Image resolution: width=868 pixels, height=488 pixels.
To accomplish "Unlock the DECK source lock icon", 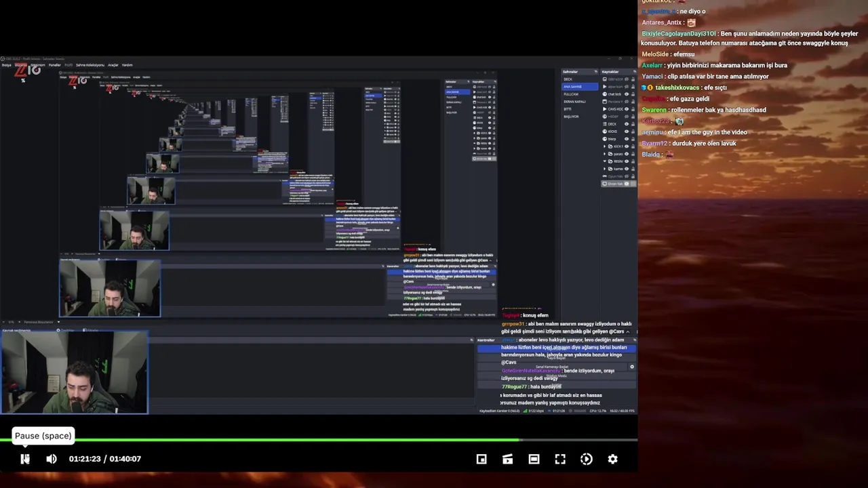I will coord(633,124).
